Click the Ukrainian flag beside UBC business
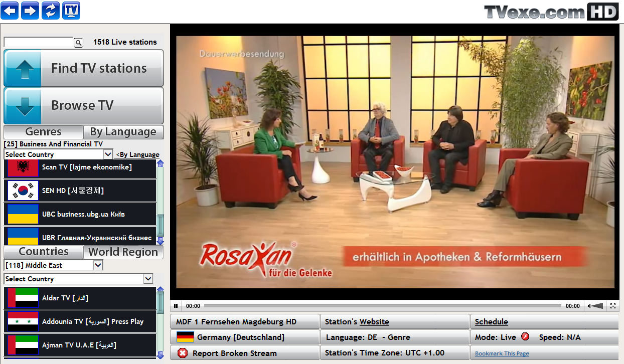The width and height of the screenshot is (624, 364). 23,214
